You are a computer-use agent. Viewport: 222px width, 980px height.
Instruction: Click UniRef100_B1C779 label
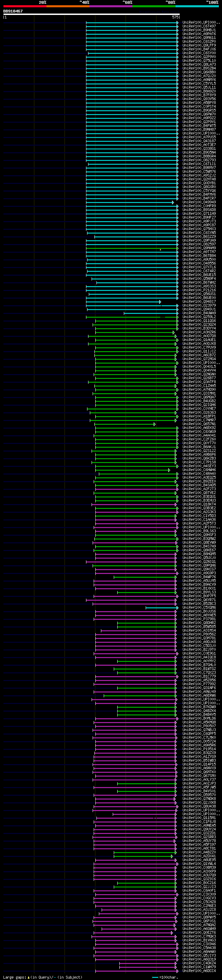point(199,677)
